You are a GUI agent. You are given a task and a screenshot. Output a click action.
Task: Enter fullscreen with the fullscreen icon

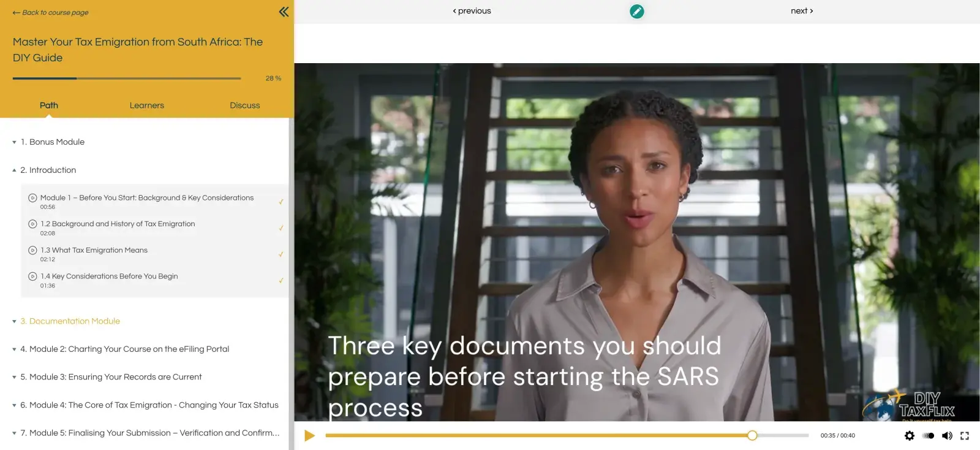tap(965, 435)
